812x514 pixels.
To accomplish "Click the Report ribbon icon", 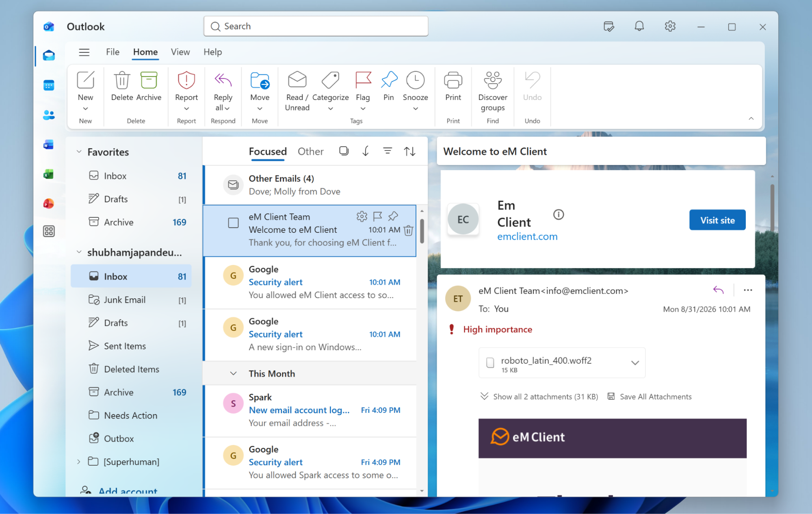I will [186, 80].
